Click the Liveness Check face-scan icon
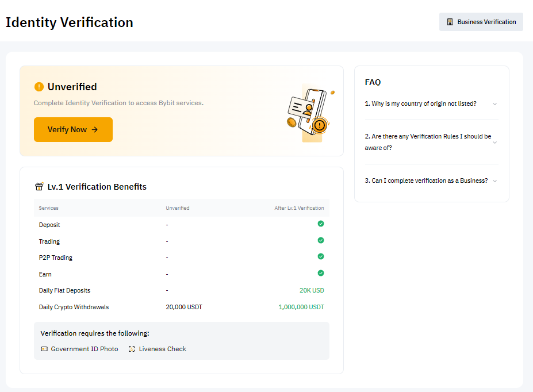This screenshot has width=533, height=392. click(132, 349)
